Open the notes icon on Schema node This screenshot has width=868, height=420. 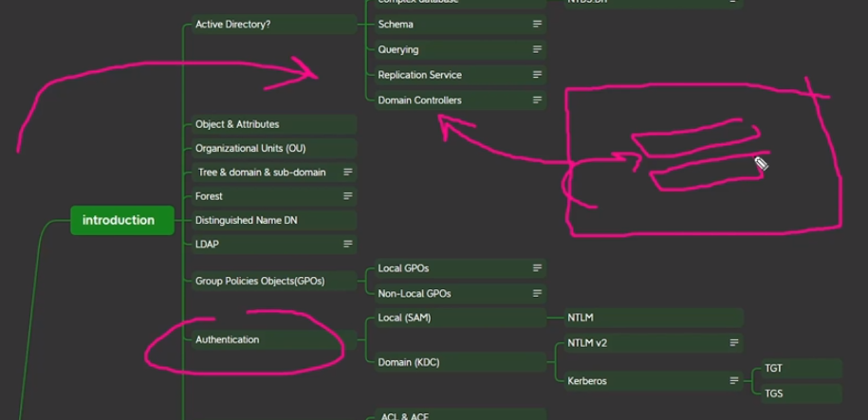pyautogui.click(x=537, y=25)
